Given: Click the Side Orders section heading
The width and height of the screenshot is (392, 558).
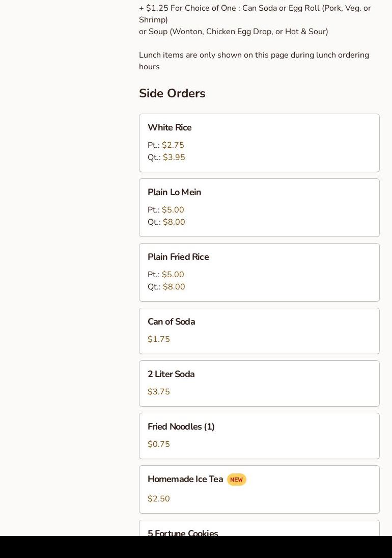Looking at the screenshot, I should click(x=172, y=93).
